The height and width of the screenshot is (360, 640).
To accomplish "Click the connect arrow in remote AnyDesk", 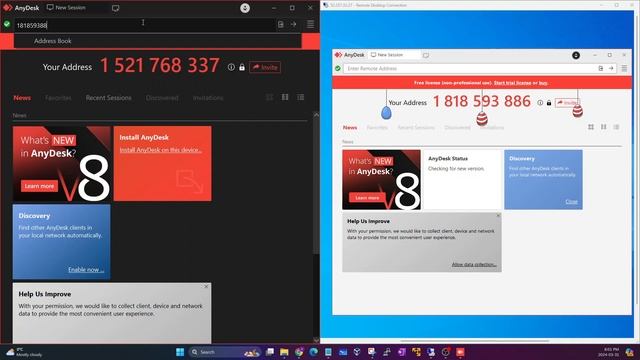I will coord(611,69).
